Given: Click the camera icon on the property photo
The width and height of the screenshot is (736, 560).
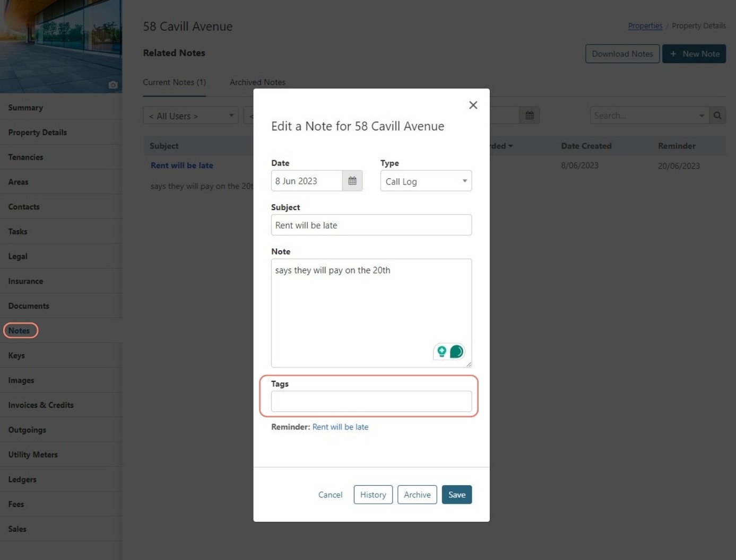Looking at the screenshot, I should point(113,85).
